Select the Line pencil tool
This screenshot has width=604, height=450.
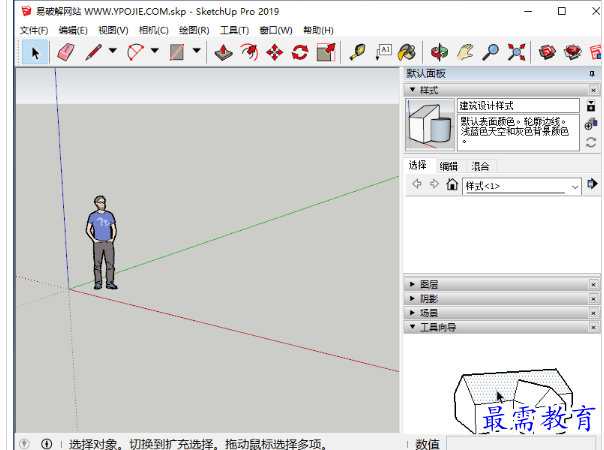pyautogui.click(x=94, y=52)
